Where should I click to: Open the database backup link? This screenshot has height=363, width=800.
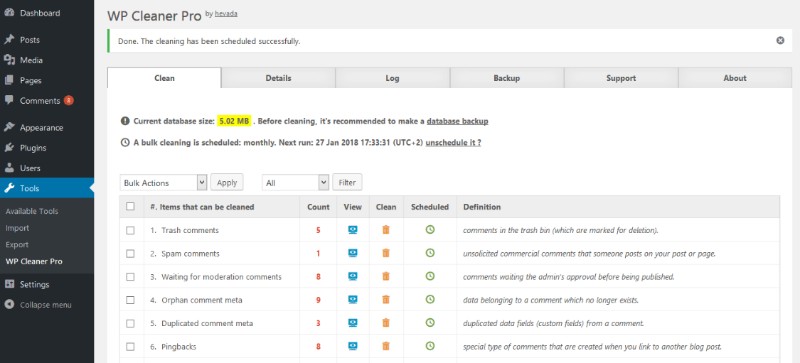pyautogui.click(x=458, y=121)
